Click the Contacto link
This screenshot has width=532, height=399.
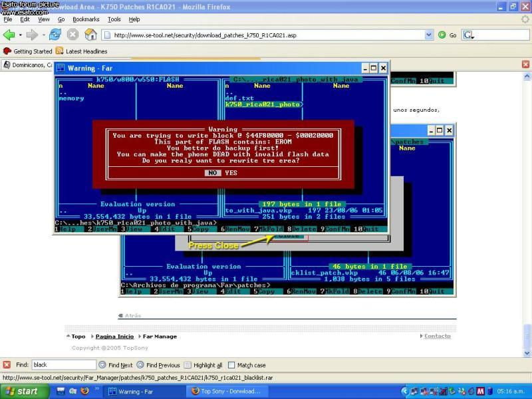point(438,336)
